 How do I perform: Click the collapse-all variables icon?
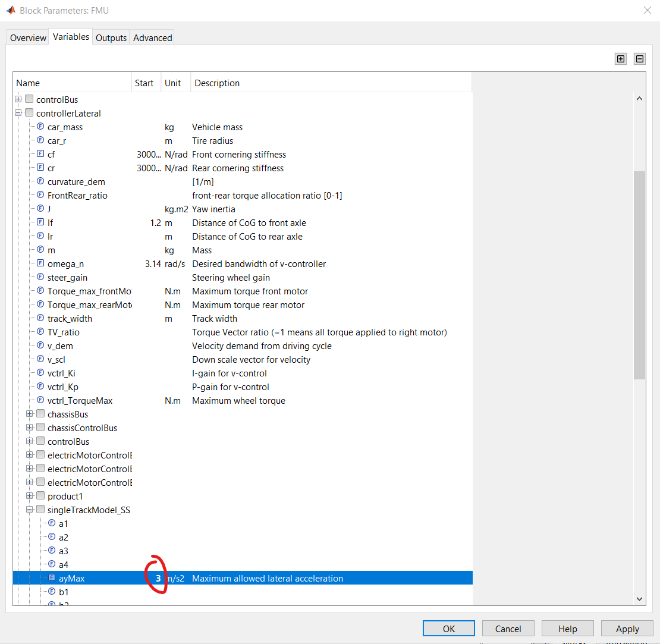[x=639, y=58]
